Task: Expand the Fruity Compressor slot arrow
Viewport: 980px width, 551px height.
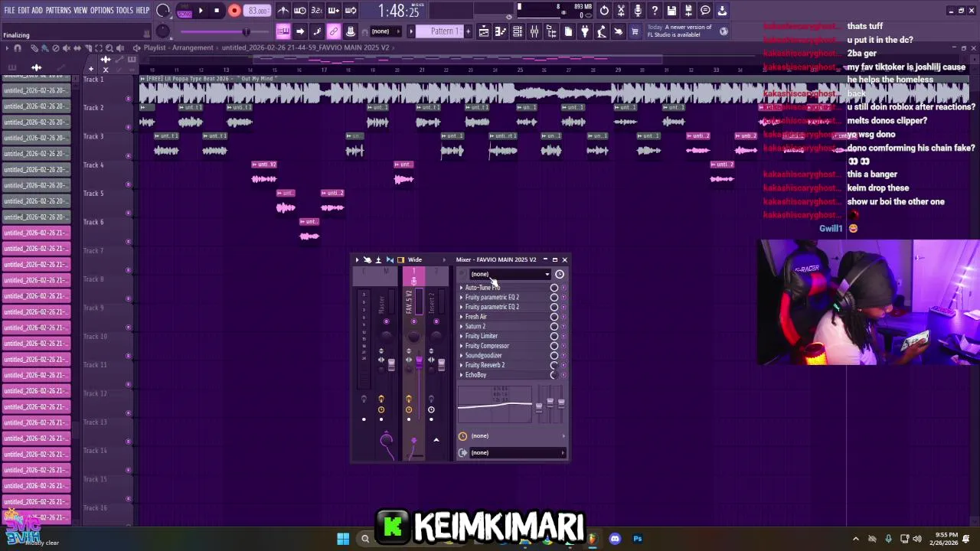Action: [x=461, y=346]
